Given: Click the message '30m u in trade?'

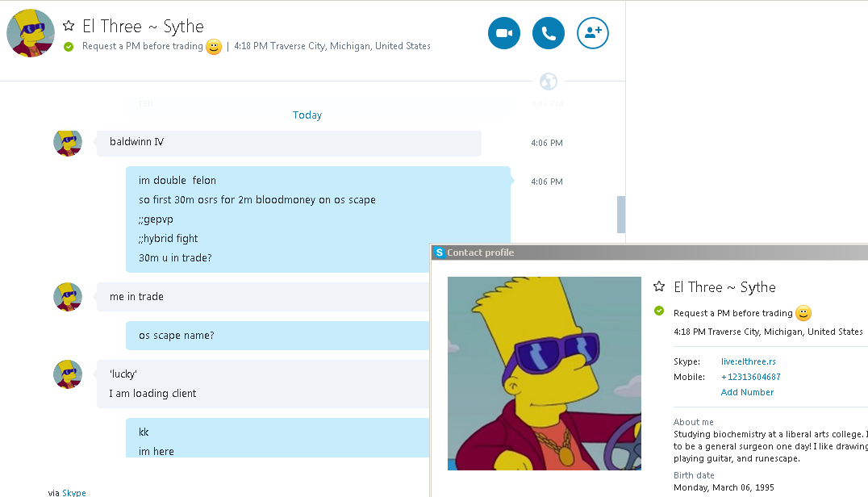Looking at the screenshot, I should (x=175, y=258).
